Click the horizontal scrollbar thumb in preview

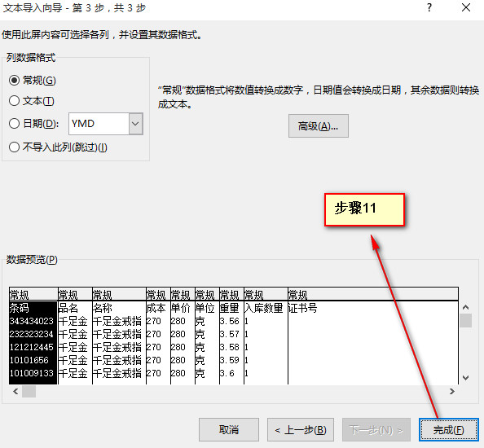coord(29,391)
